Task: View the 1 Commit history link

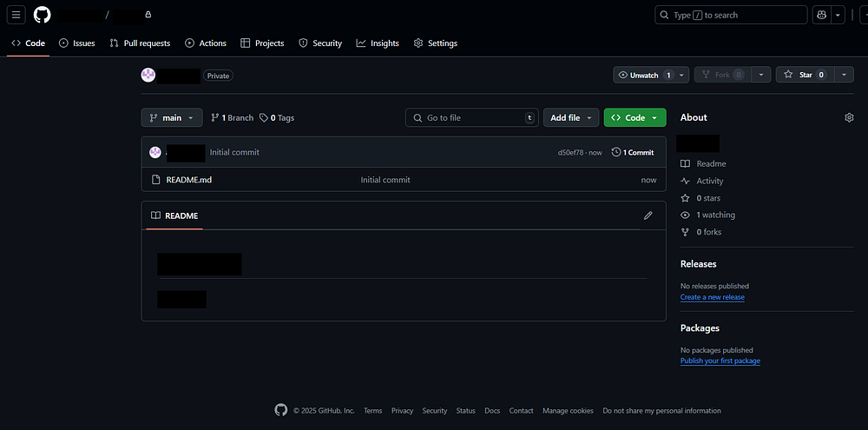Action: [x=633, y=152]
